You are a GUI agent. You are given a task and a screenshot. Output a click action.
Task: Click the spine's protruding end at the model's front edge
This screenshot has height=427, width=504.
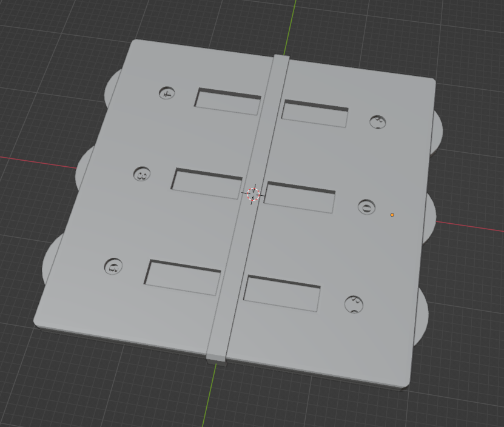coord(217,360)
